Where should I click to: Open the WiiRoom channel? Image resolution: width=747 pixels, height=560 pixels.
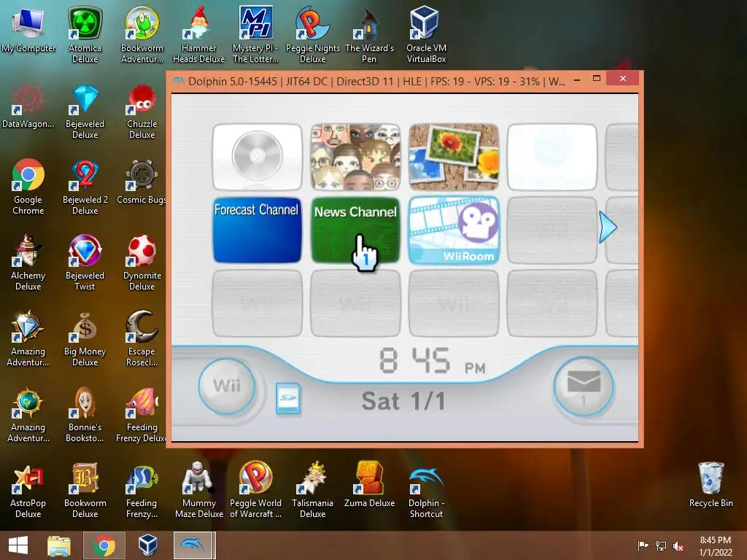(454, 230)
